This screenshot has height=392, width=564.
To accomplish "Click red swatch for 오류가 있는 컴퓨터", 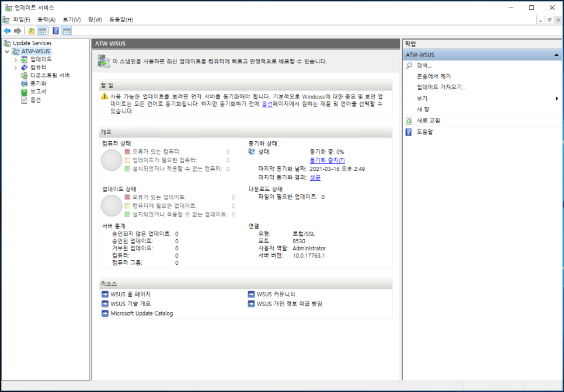I will pos(127,152).
